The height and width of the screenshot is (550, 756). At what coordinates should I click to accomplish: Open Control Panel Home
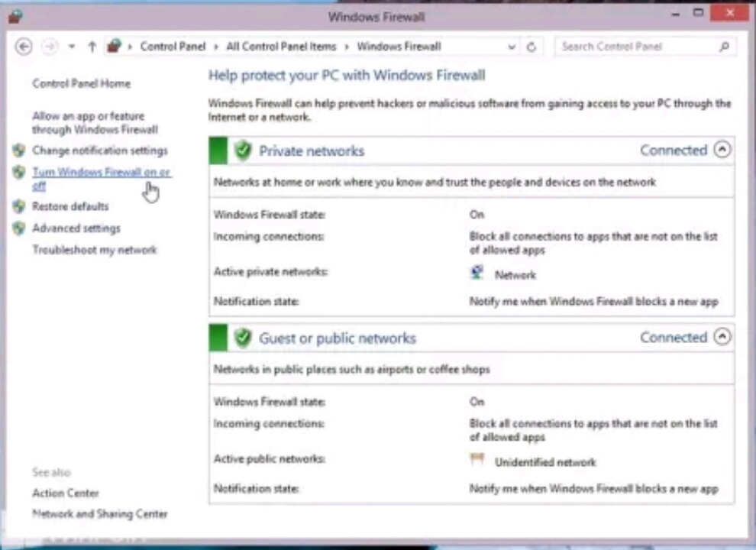[81, 83]
